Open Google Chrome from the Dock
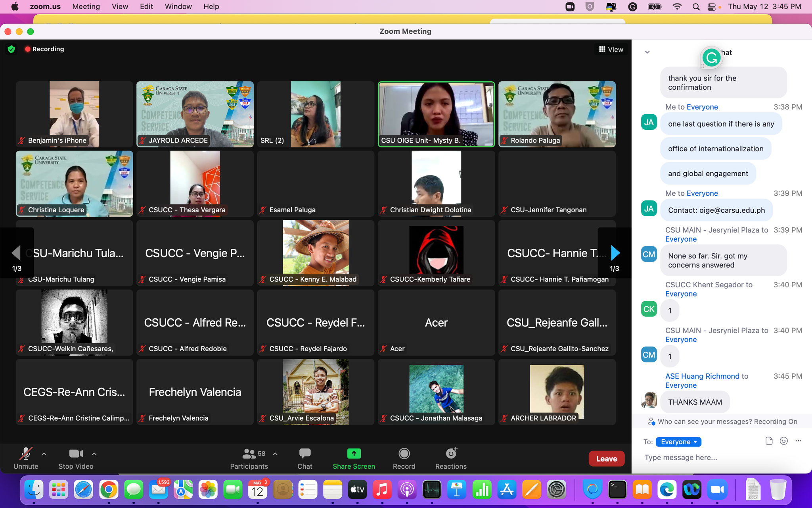Image resolution: width=812 pixels, height=508 pixels. 108,490
